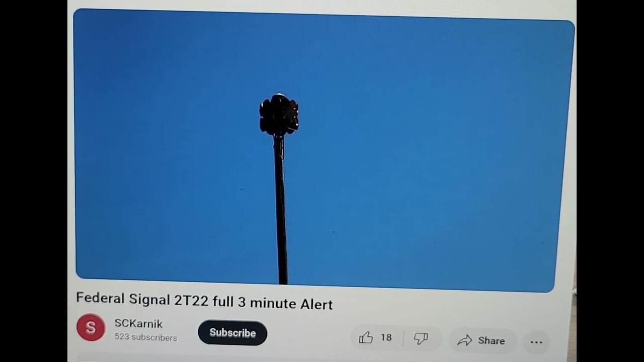This screenshot has height=362, width=644.
Task: Open sharing options via 'Share' label
Action: 491,341
